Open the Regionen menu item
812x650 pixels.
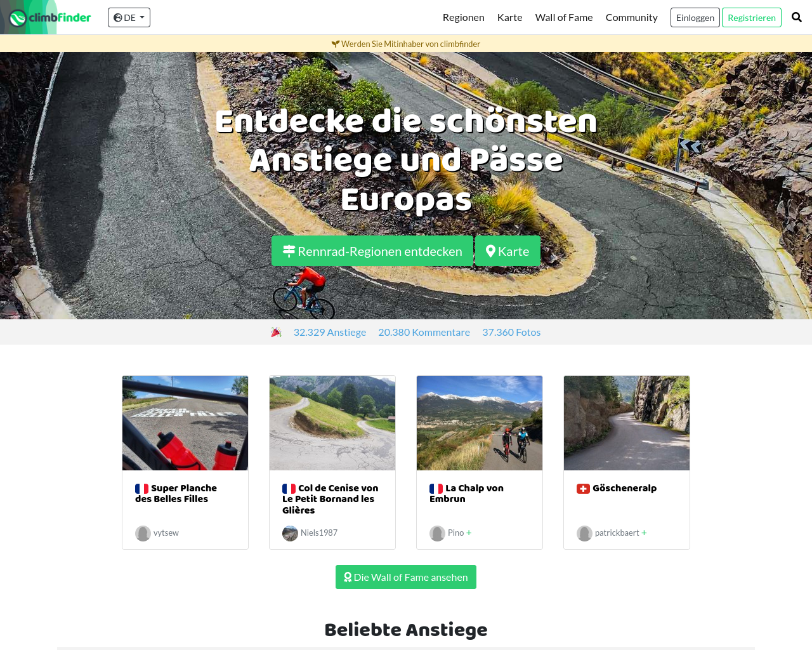tap(464, 17)
